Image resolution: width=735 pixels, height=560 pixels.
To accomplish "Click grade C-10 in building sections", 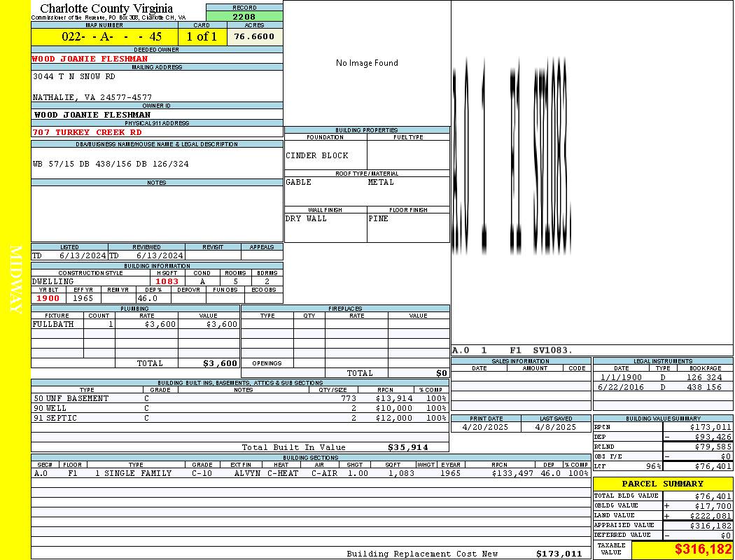I will 202,473.
